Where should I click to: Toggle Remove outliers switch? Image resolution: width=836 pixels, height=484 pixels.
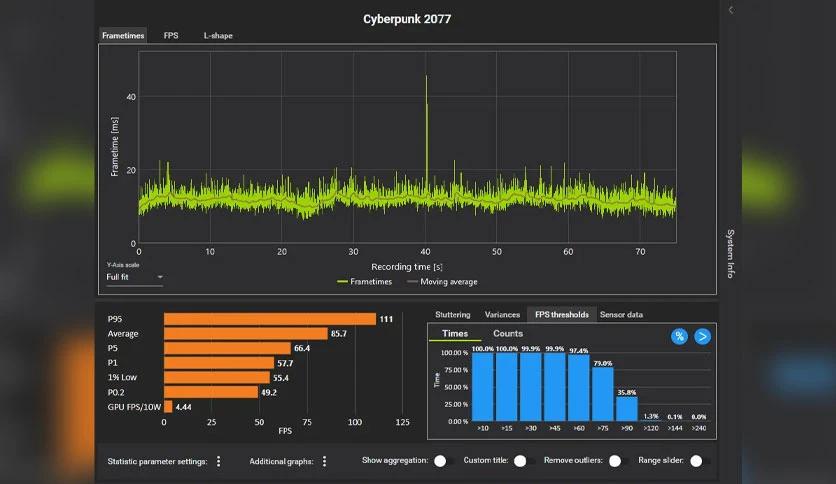(x=618, y=461)
